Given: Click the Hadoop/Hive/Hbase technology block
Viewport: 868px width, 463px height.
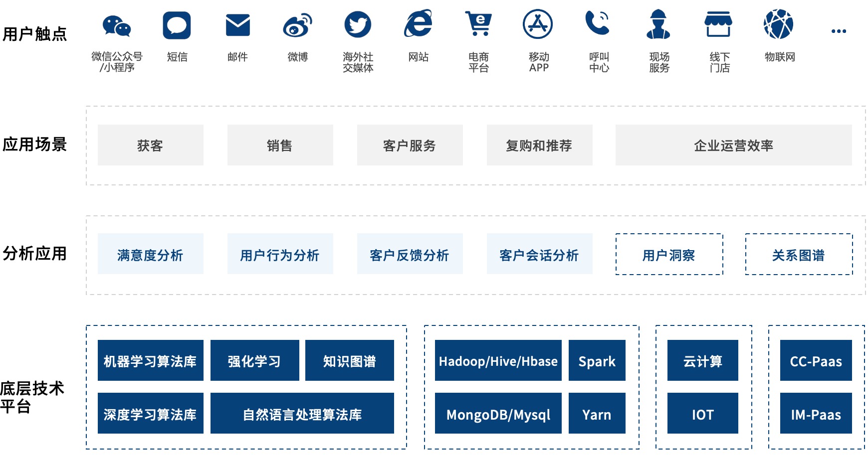Looking at the screenshot, I should coord(498,361).
